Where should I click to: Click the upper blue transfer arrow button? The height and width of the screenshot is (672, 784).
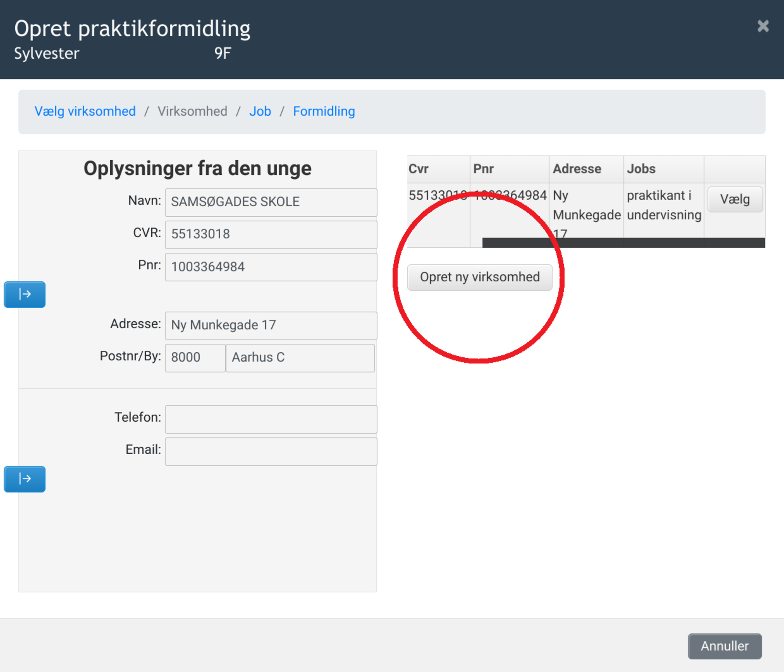pos(24,294)
